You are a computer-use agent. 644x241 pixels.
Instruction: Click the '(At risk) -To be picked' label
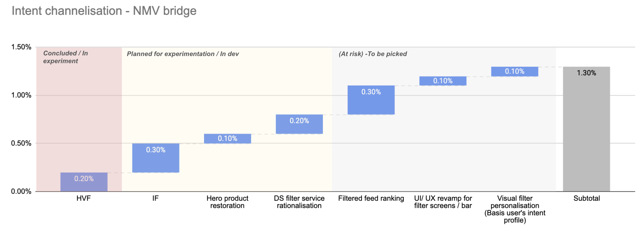[x=372, y=54]
